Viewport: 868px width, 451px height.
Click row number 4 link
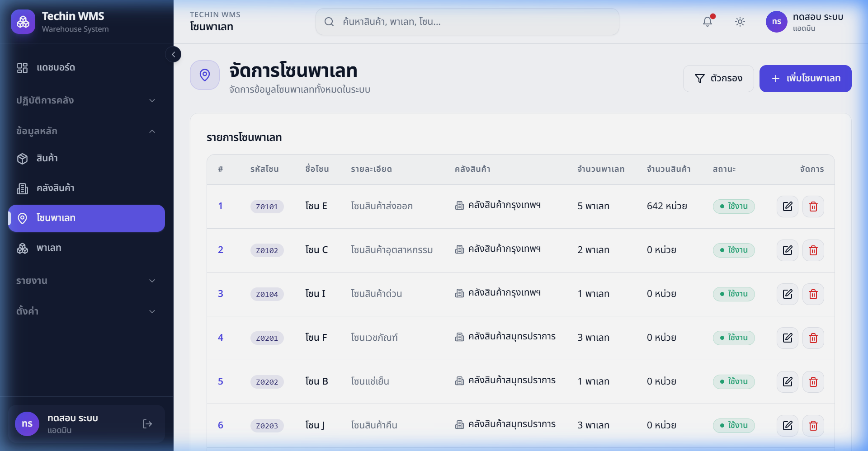(x=221, y=338)
